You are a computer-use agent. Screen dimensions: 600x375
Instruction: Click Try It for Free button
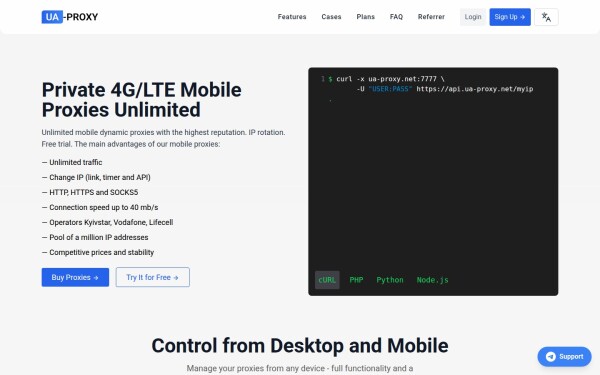pyautogui.click(x=152, y=277)
